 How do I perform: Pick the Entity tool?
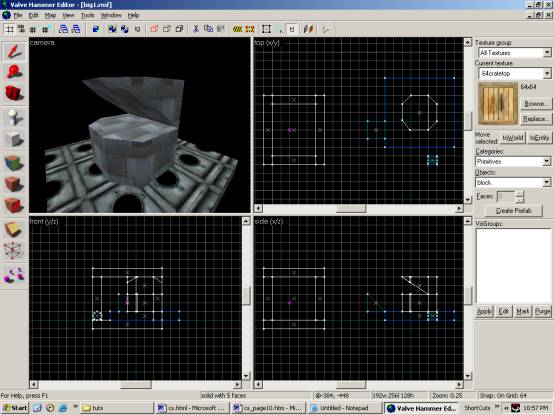[x=14, y=118]
